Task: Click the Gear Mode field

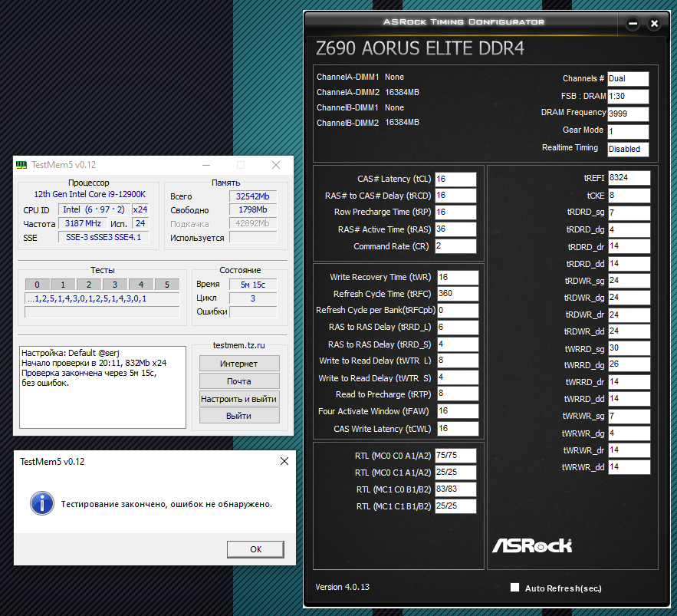Action: tap(628, 131)
